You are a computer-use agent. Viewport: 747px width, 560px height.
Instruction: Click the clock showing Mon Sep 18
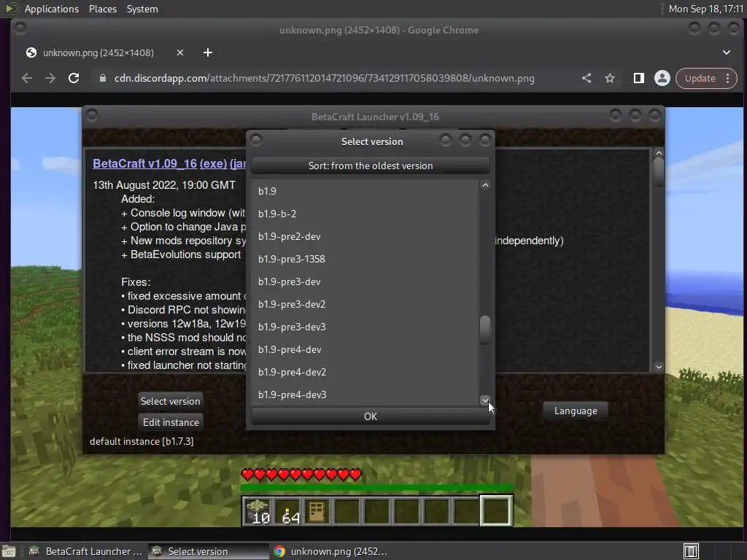tap(706, 9)
